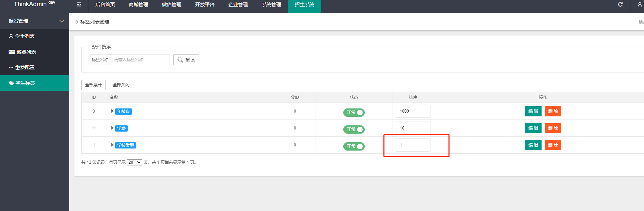Click the 全部展开 button
This screenshot has height=211, width=644.
pyautogui.click(x=93, y=85)
